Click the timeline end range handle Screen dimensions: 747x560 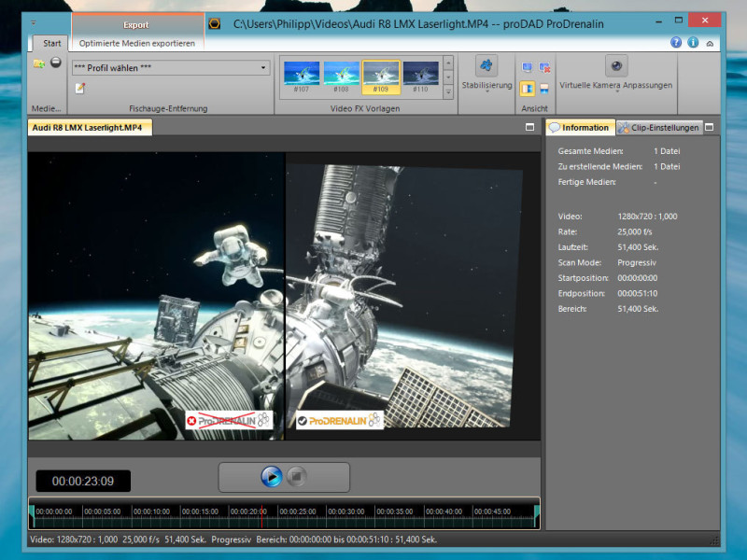coord(536,516)
